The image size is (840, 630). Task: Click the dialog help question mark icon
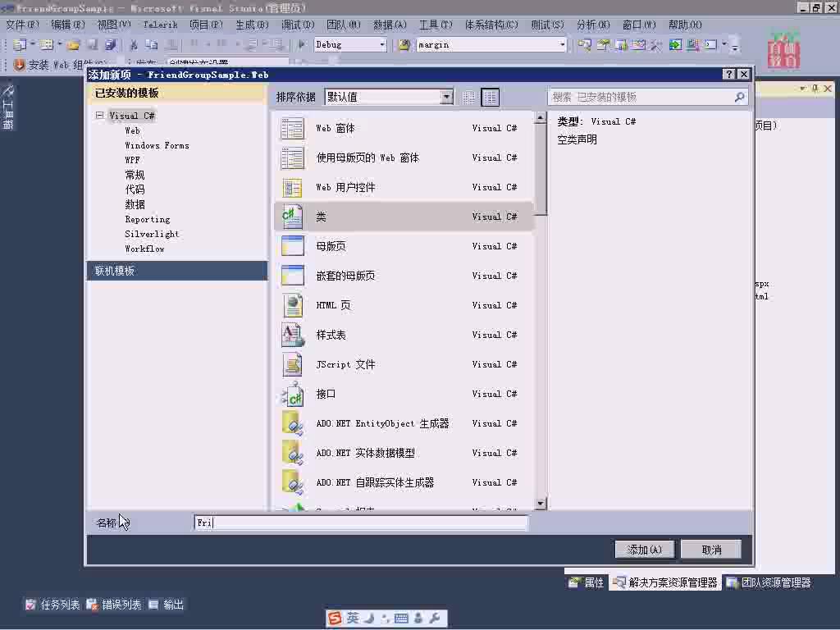point(728,75)
